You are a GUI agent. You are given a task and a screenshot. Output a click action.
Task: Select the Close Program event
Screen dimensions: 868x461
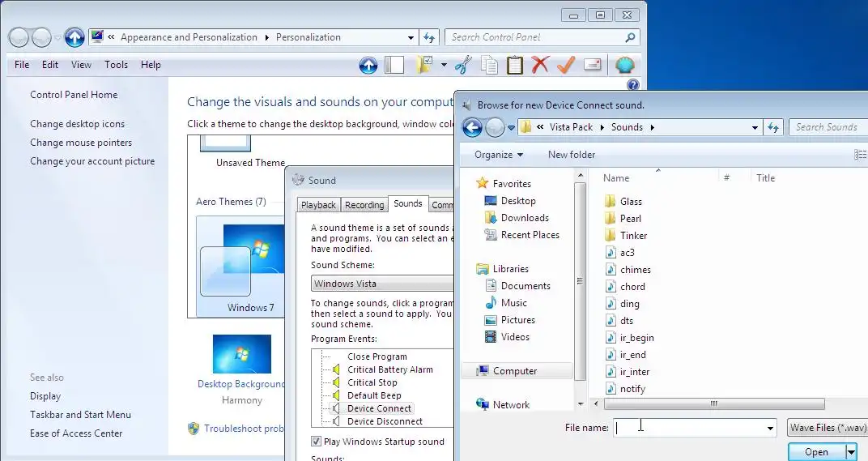377,356
